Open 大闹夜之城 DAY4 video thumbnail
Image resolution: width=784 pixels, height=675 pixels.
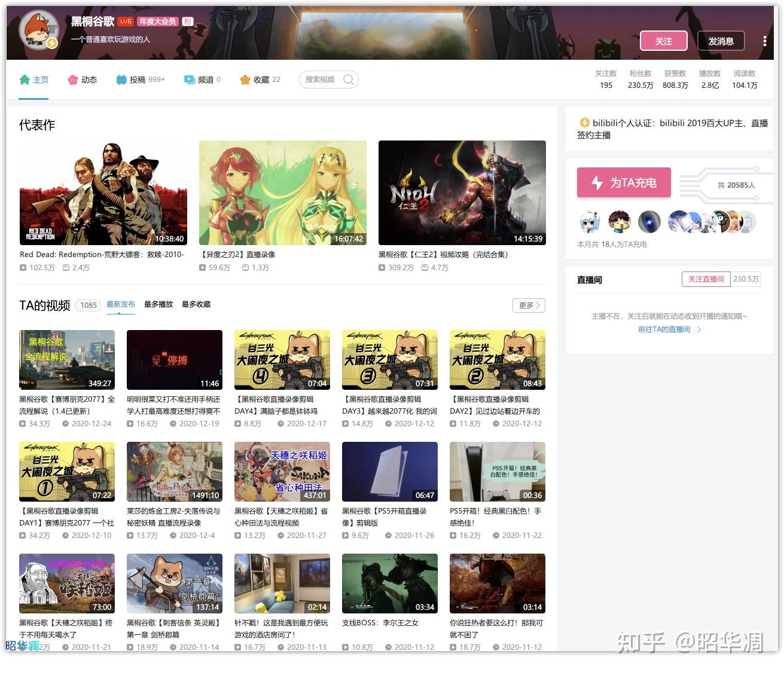pyautogui.click(x=282, y=360)
